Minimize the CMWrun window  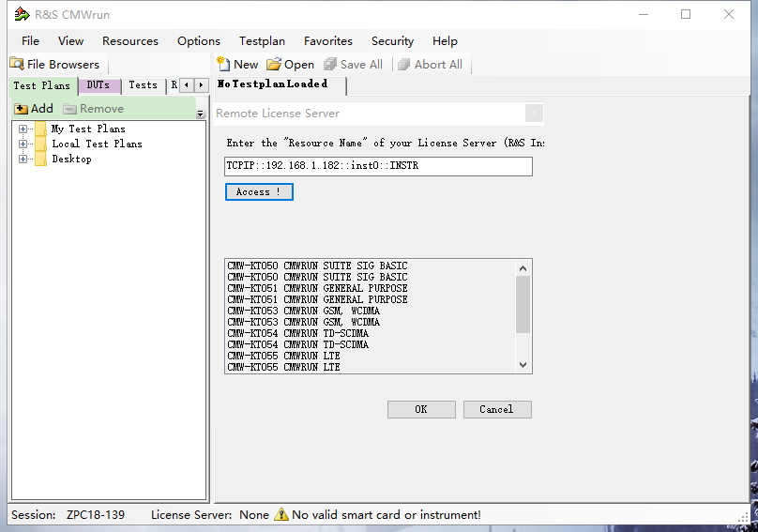(x=644, y=14)
